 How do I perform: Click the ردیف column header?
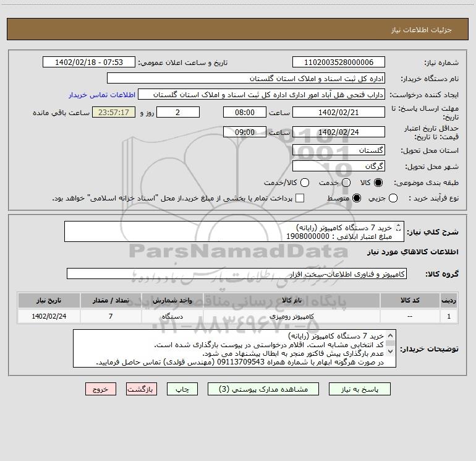click(449, 301)
